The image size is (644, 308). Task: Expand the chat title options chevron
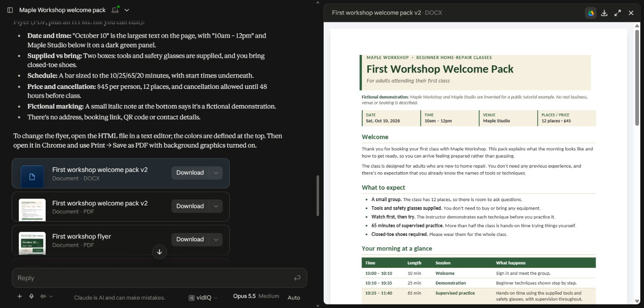coord(127,10)
